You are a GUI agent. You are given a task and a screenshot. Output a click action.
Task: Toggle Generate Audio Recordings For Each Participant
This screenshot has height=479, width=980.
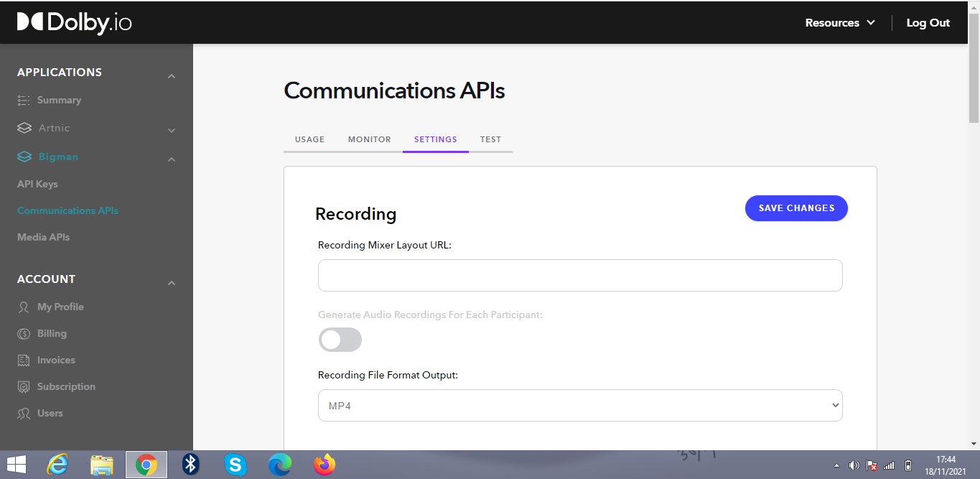coord(340,340)
